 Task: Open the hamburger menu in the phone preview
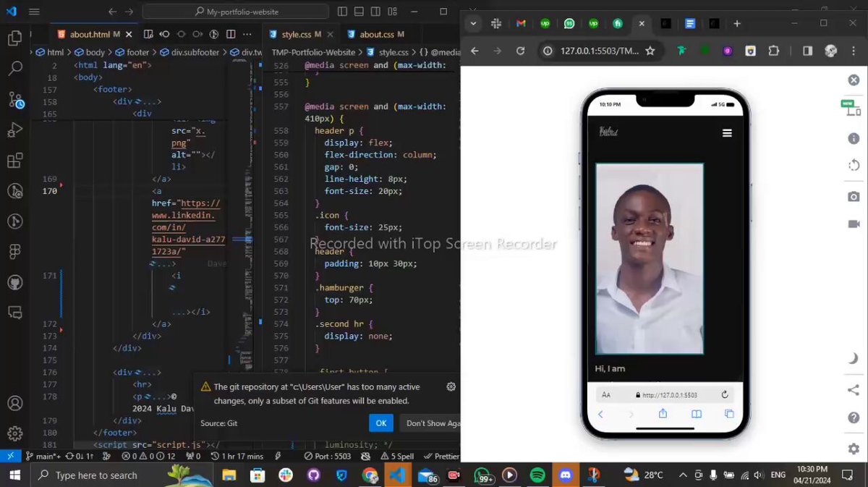[727, 133]
